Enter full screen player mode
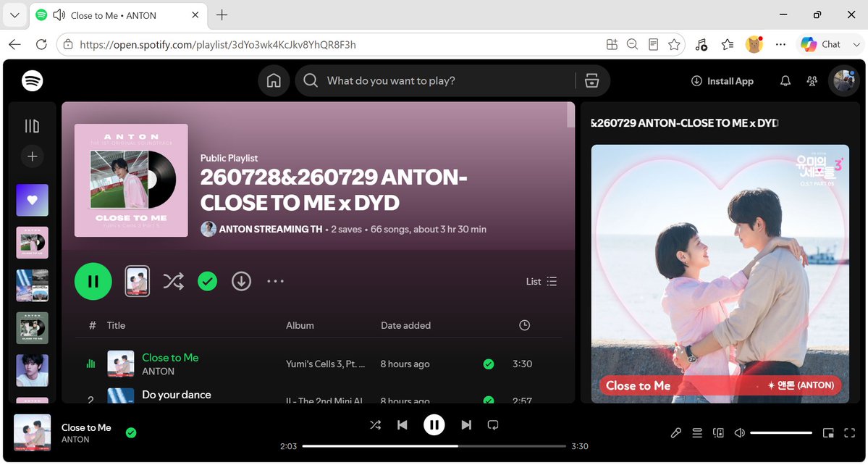Screen dimensions: 868x465 (850, 433)
